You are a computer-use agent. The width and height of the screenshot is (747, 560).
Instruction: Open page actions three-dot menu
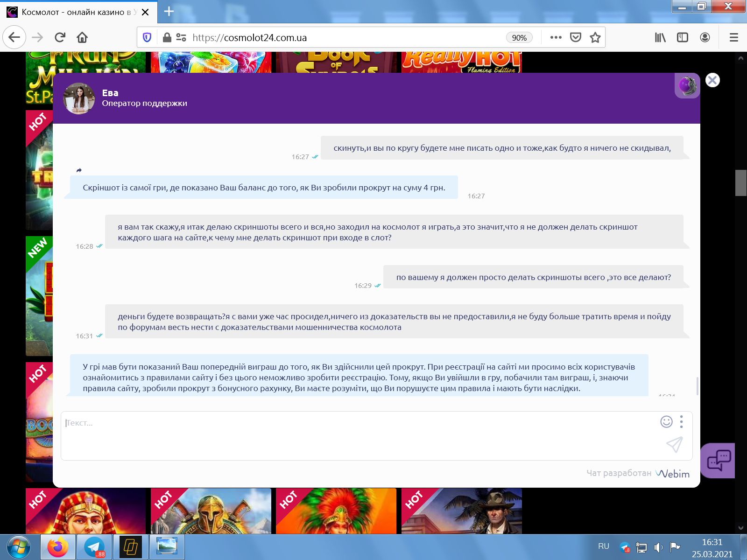click(556, 37)
